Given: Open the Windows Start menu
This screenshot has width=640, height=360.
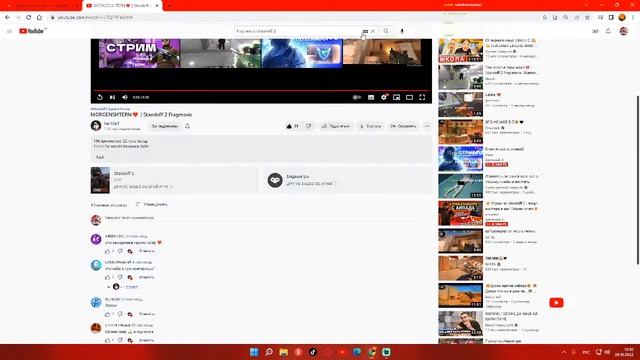Looking at the screenshot, I should [254, 352].
